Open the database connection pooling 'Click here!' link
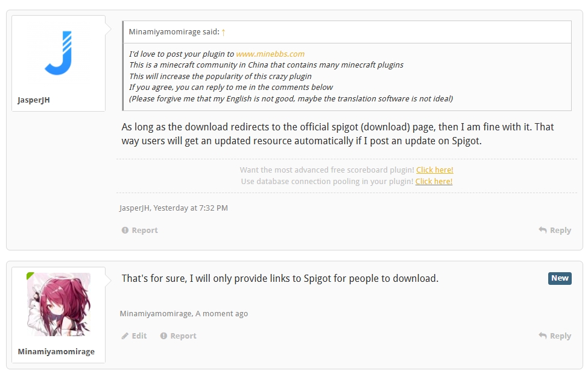 tap(434, 182)
